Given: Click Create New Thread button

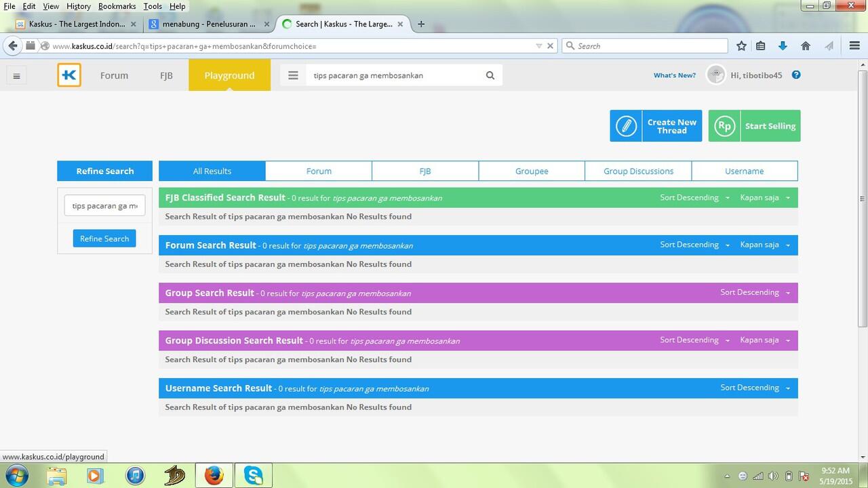Looking at the screenshot, I should [x=656, y=126].
